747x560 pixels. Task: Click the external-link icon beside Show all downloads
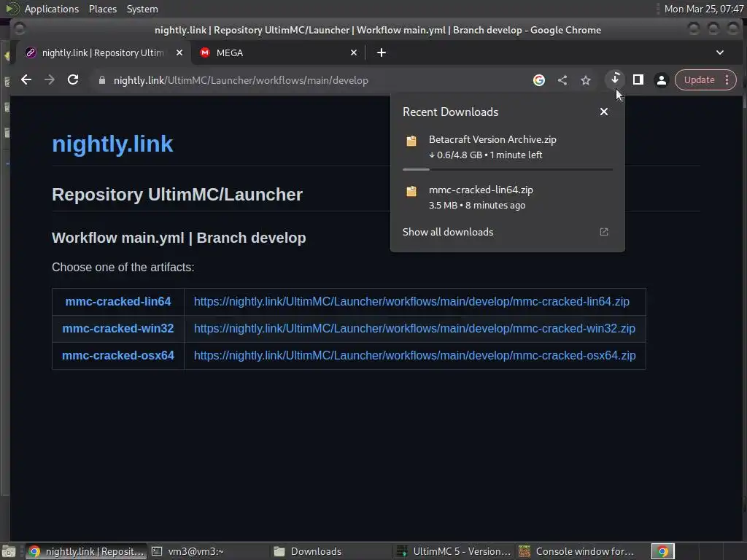pyautogui.click(x=603, y=232)
